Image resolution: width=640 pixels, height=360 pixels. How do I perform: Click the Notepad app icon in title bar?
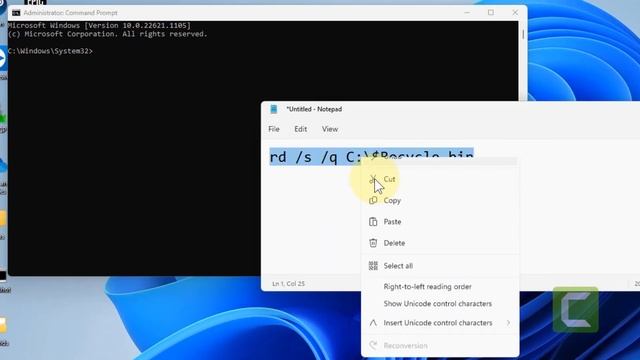point(274,109)
